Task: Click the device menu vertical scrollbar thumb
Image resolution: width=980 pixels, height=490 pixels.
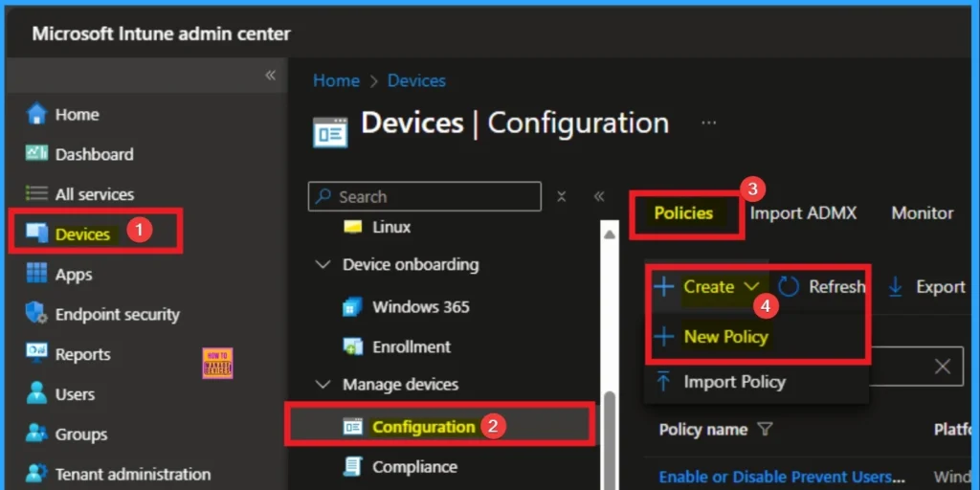Action: pyautogui.click(x=610, y=439)
